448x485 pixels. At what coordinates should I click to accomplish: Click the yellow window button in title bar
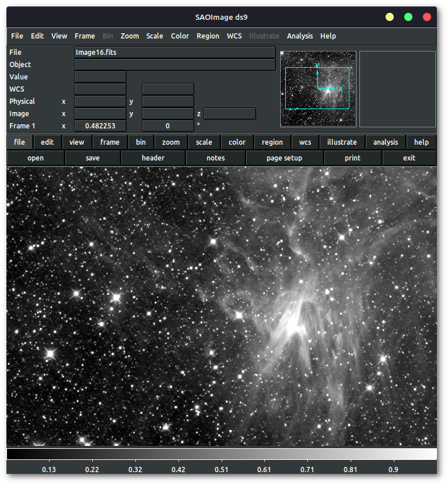pos(390,17)
